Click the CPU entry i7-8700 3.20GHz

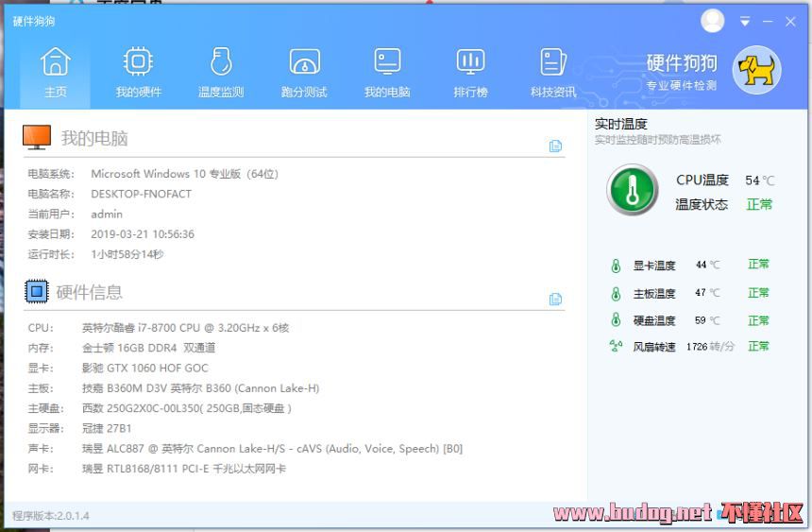pyautogui.click(x=185, y=328)
